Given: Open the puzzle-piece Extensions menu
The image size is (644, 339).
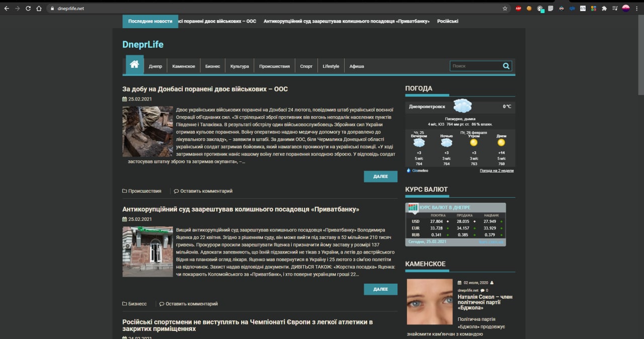Looking at the screenshot, I should coord(604,9).
